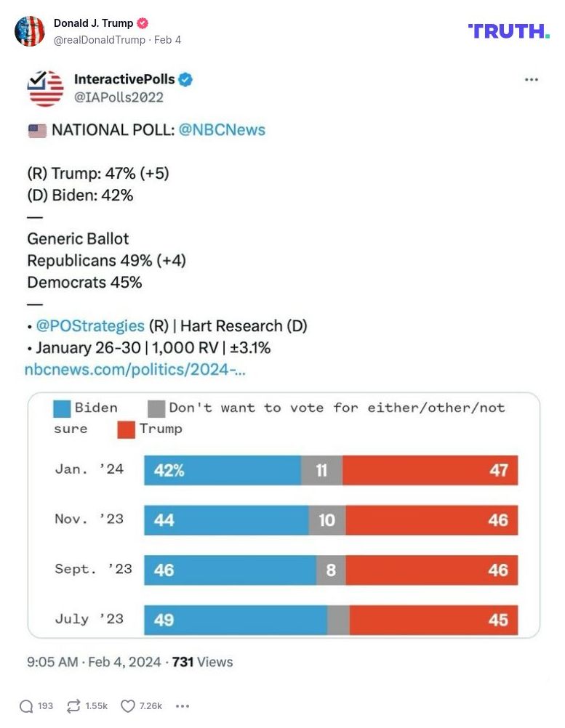Click the InteractivePolls account avatar
Image resolution: width=565 pixels, height=728 pixels.
pos(44,87)
